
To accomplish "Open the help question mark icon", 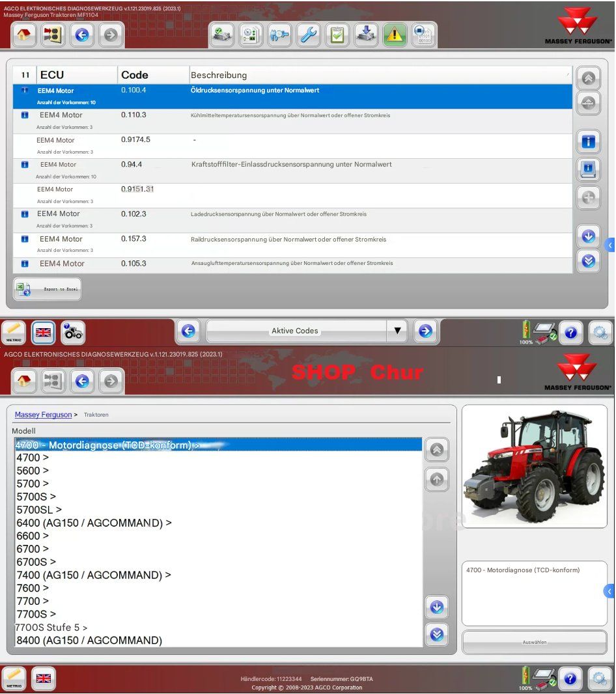I will click(x=571, y=679).
